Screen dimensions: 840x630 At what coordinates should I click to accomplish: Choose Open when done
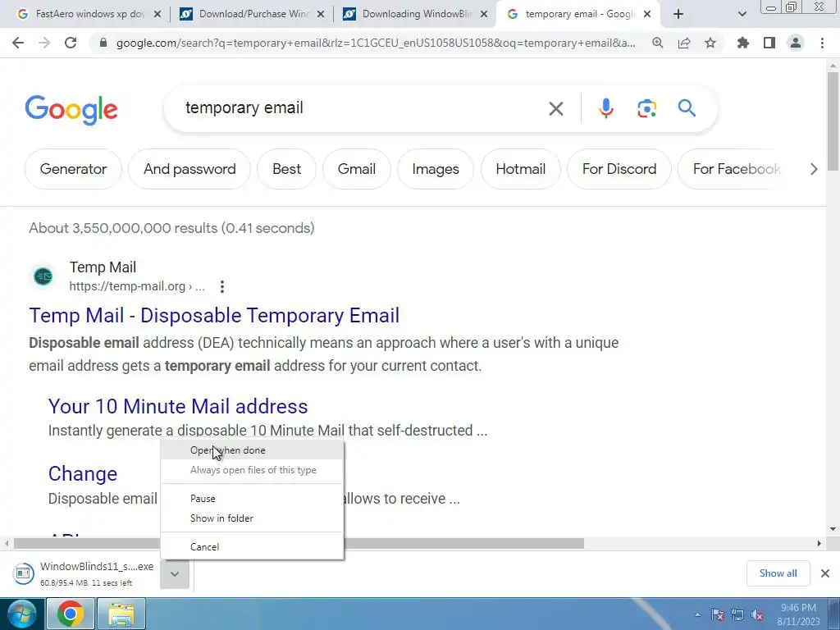coord(252,450)
